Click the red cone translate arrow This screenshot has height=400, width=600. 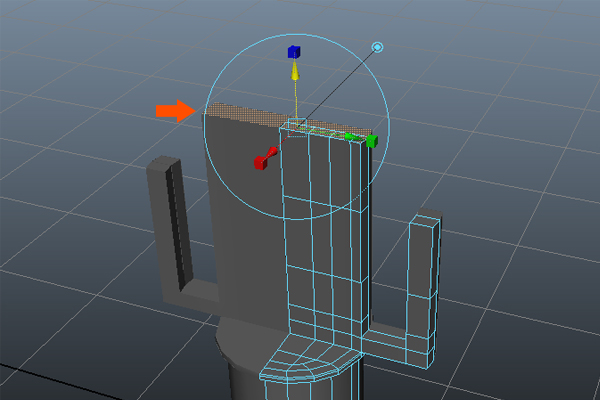(271, 152)
